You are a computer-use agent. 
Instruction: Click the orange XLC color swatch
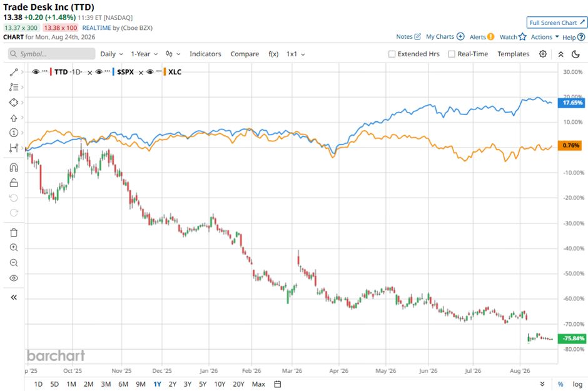165,71
